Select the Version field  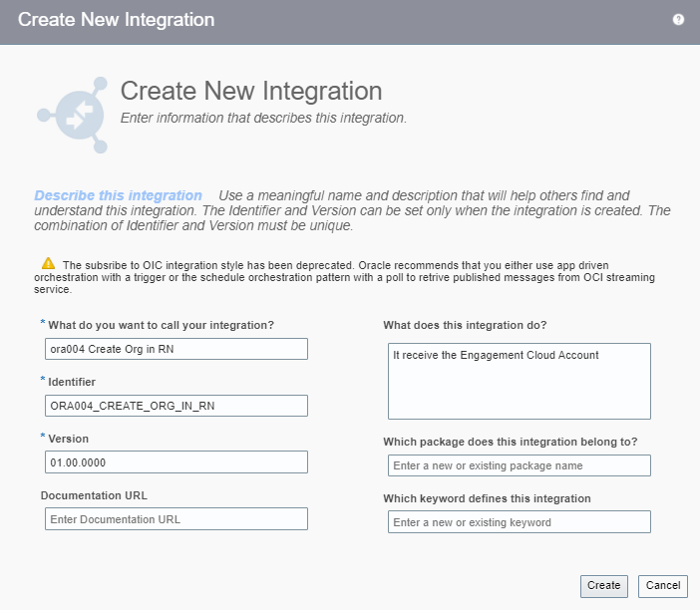176,462
